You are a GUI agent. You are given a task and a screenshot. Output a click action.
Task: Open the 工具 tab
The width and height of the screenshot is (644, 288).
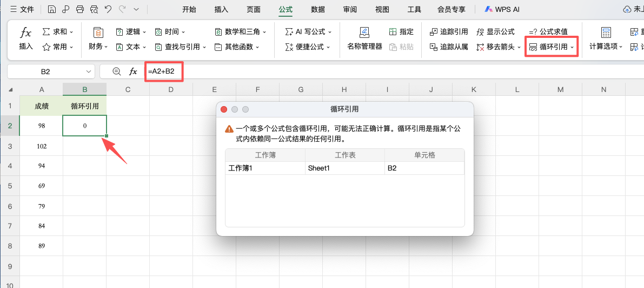click(414, 9)
